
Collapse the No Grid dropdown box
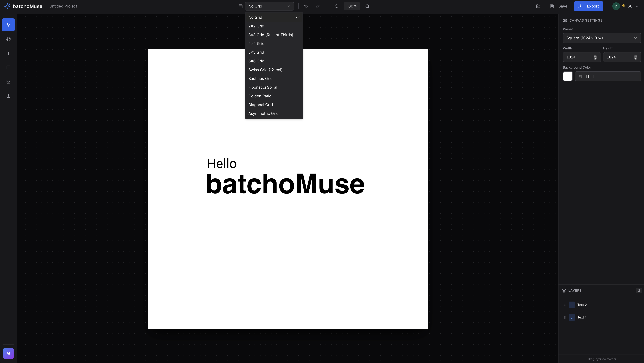point(269,6)
